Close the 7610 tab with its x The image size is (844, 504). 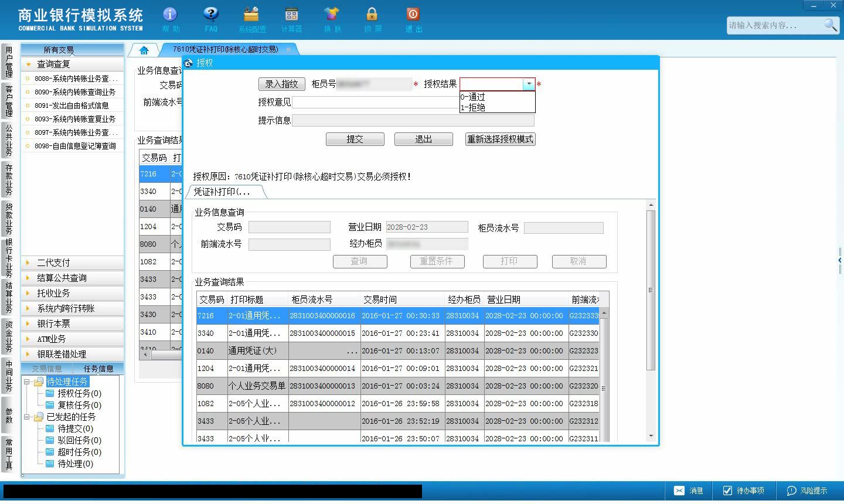[x=288, y=50]
